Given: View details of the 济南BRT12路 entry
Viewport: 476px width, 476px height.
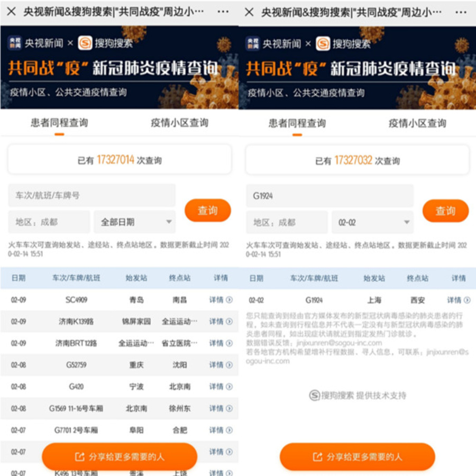Looking at the screenshot, I should click(x=221, y=343).
